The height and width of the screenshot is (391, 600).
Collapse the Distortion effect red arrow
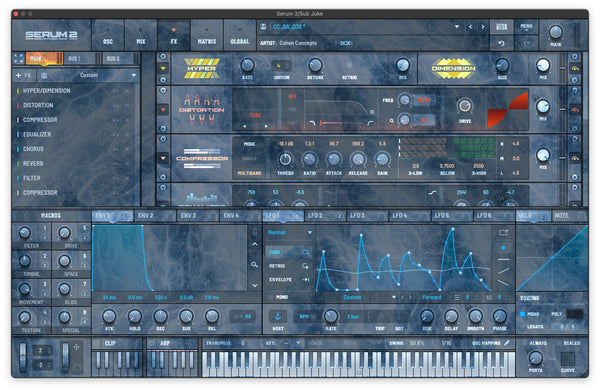(x=163, y=109)
